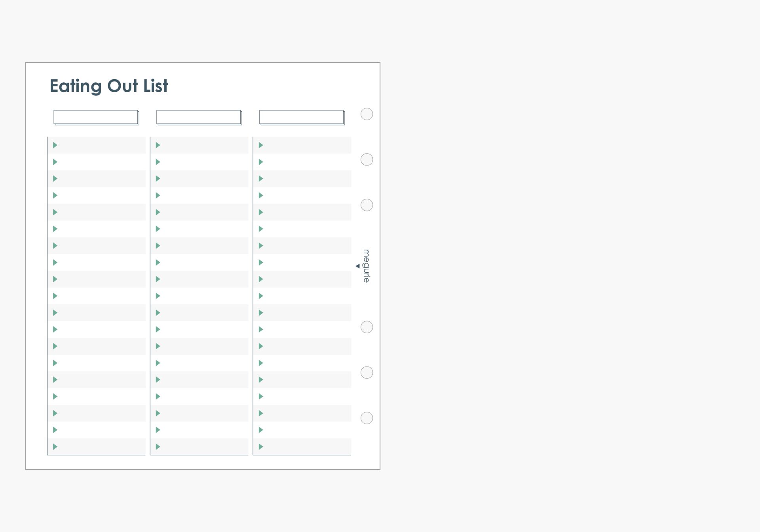Click the binder hole just below megurie logo

(367, 327)
